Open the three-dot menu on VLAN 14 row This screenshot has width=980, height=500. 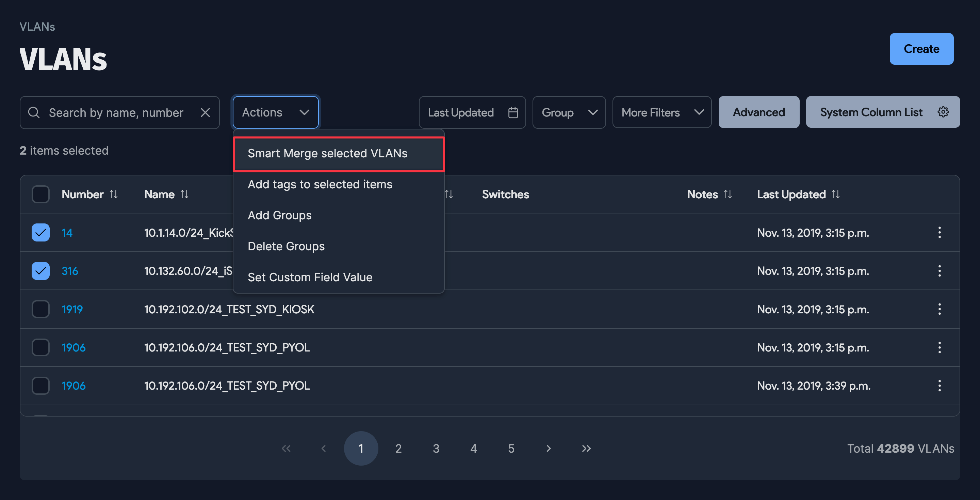(x=940, y=233)
